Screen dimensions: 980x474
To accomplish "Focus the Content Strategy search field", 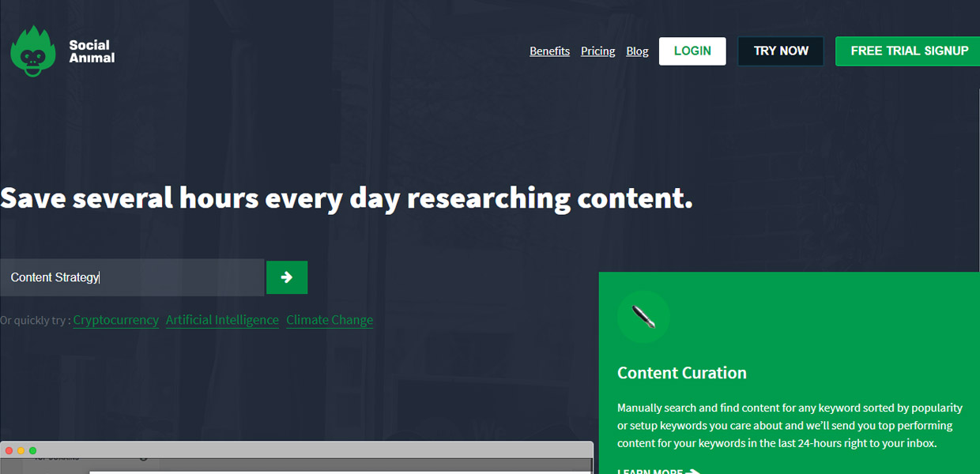I will (132, 277).
